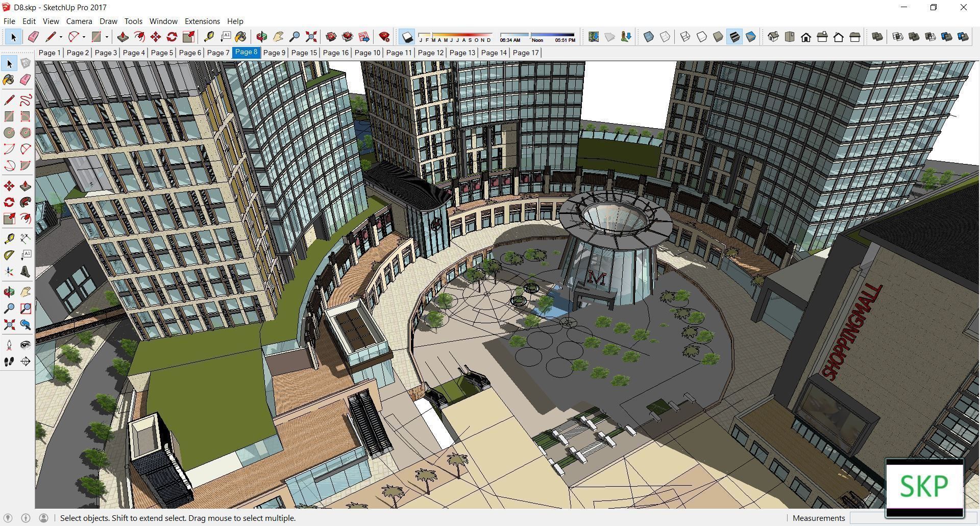Activate the Walk footprints tool

pos(9,361)
